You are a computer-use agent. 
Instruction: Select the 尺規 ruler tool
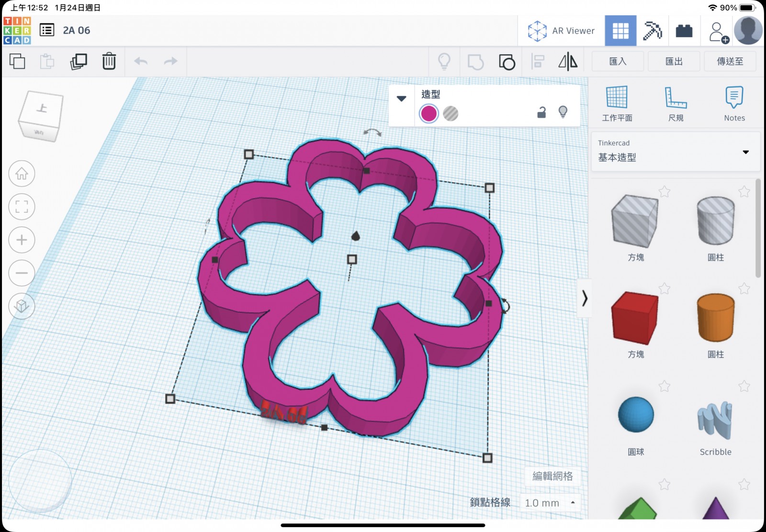point(676,103)
